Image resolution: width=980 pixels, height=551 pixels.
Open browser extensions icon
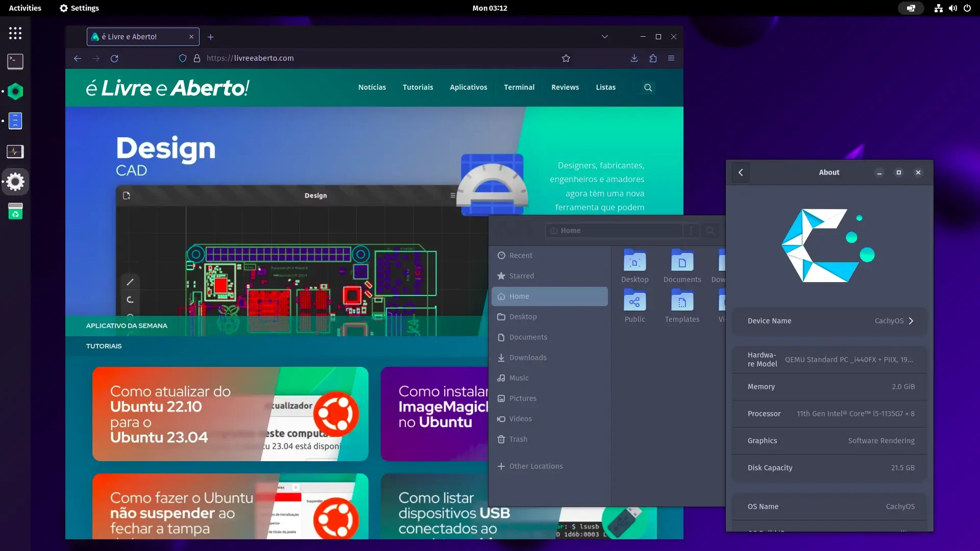point(653,58)
